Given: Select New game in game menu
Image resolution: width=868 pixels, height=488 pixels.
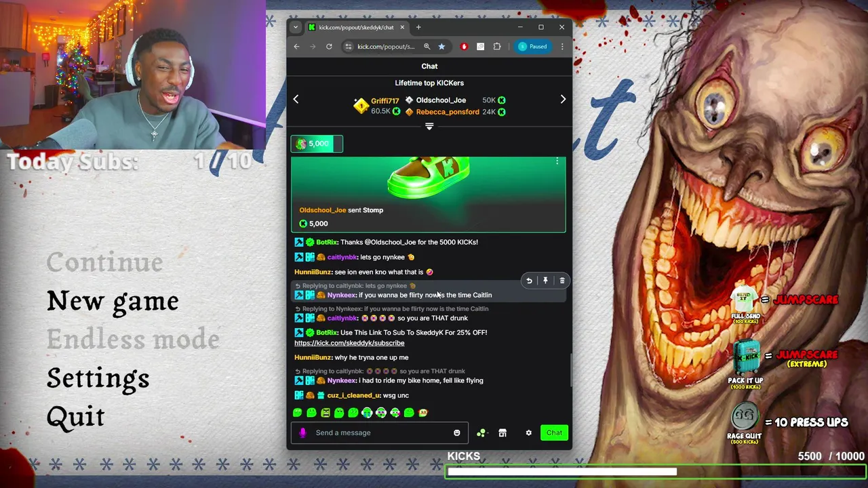Looking at the screenshot, I should [113, 302].
